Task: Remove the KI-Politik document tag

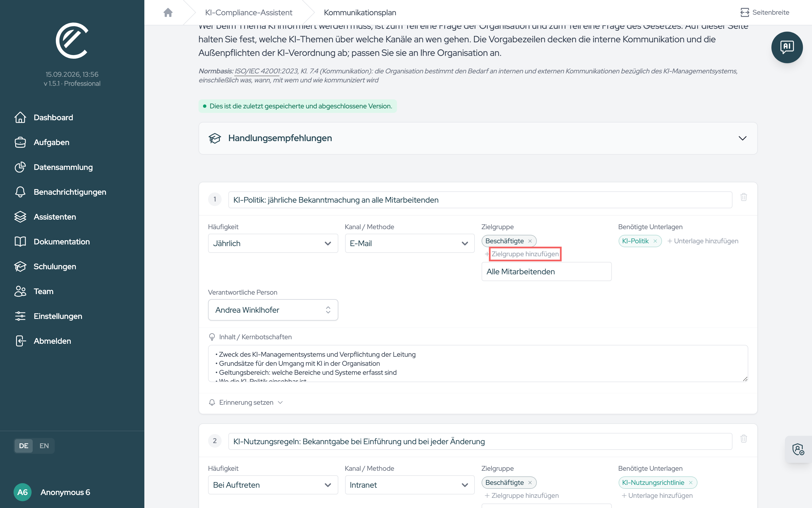Action: point(655,241)
